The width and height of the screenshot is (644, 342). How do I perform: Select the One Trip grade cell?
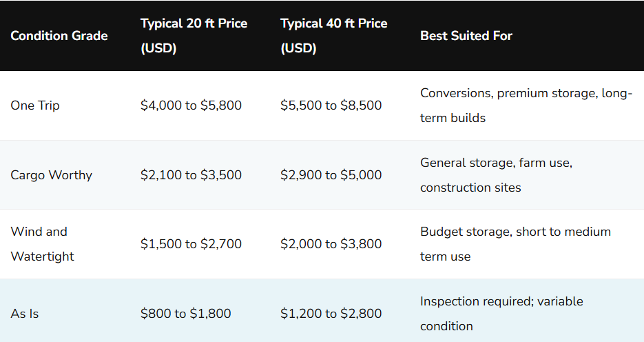[35, 105]
